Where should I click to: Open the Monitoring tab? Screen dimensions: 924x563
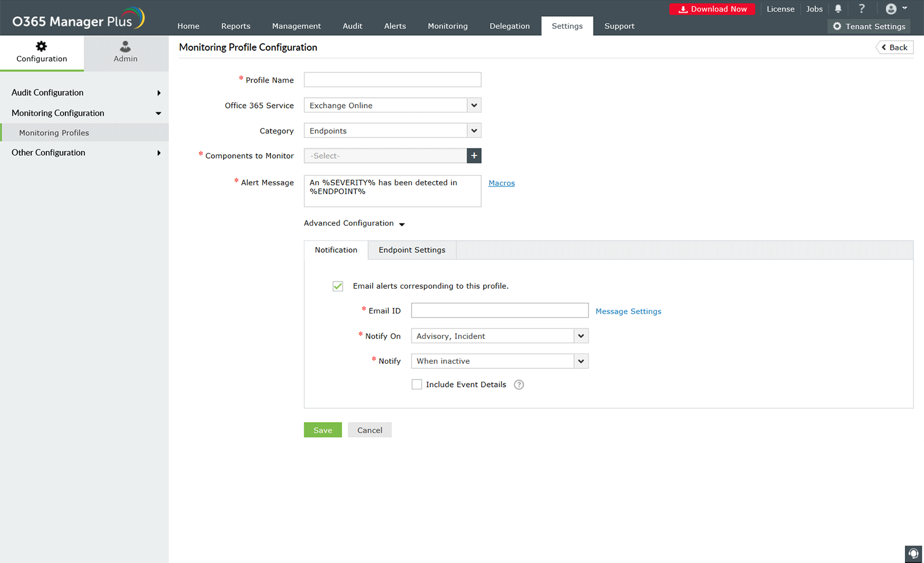point(448,26)
